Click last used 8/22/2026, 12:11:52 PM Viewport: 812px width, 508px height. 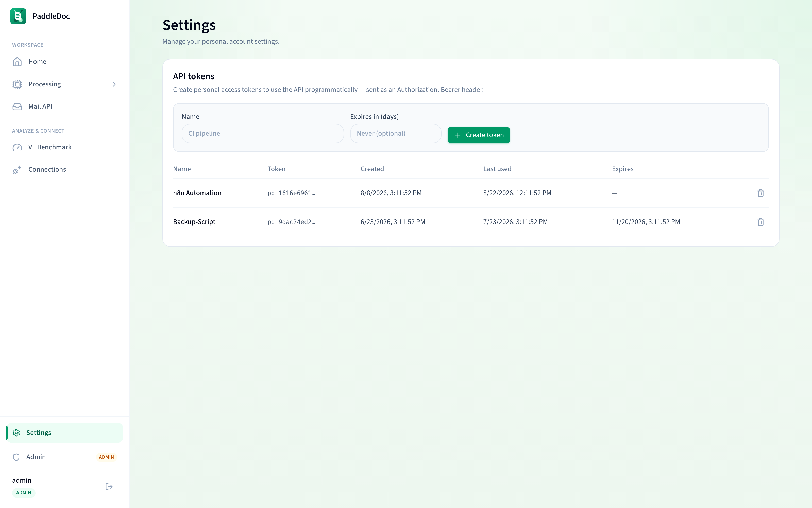517,193
